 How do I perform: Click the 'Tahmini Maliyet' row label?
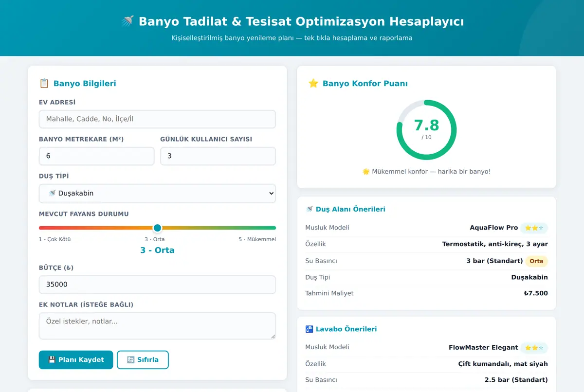[x=329, y=293]
